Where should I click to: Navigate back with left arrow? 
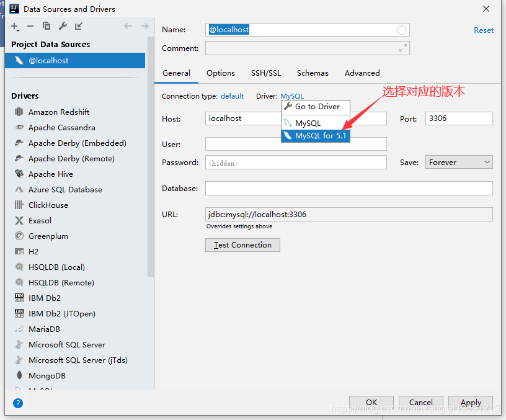coord(128,26)
